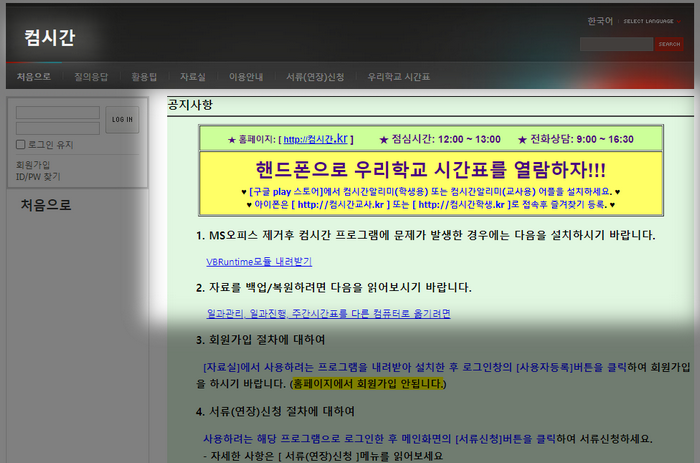700x463 pixels.
Task: Click the ID/PW 찾기 link
Action: point(38,176)
